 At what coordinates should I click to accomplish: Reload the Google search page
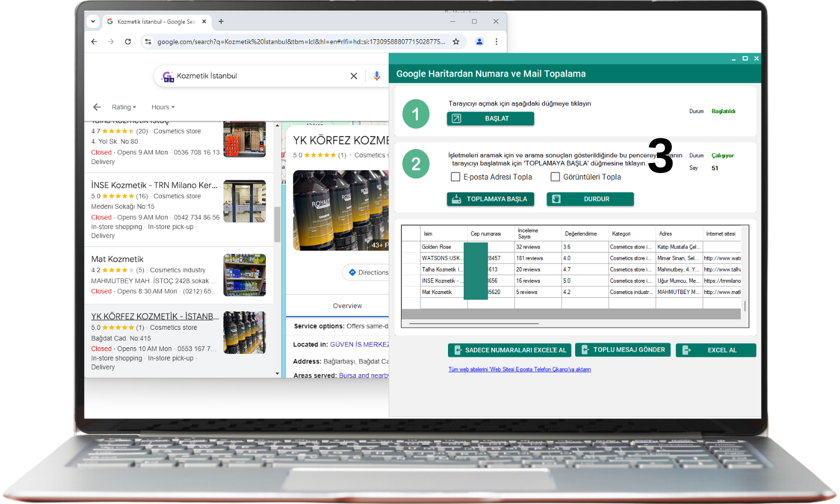point(128,41)
